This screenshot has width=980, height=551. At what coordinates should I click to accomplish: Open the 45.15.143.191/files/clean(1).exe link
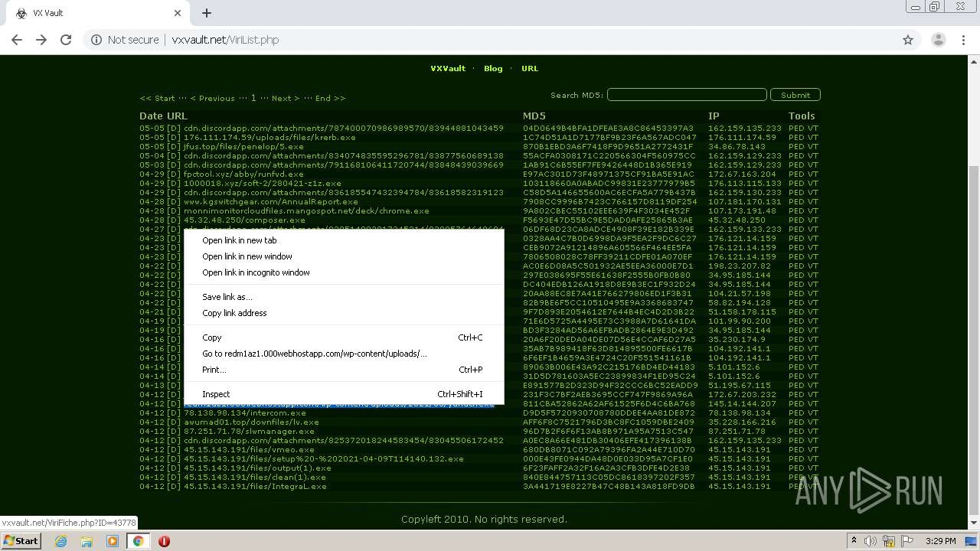point(253,477)
